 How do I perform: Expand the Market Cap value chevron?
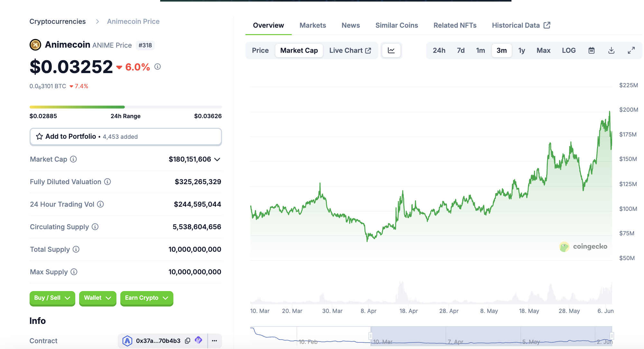coord(217,159)
